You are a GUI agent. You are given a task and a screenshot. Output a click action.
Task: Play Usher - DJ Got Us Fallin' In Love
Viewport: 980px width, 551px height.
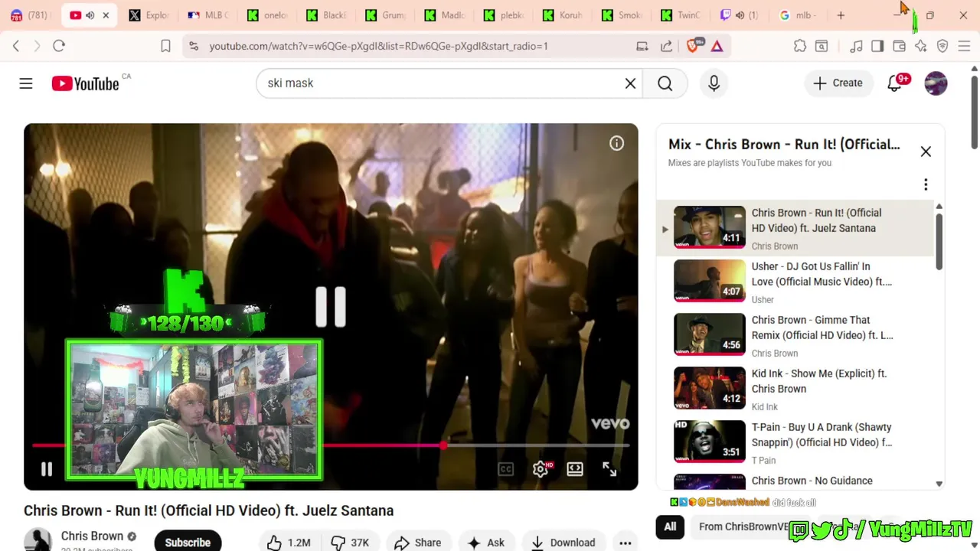(796, 282)
